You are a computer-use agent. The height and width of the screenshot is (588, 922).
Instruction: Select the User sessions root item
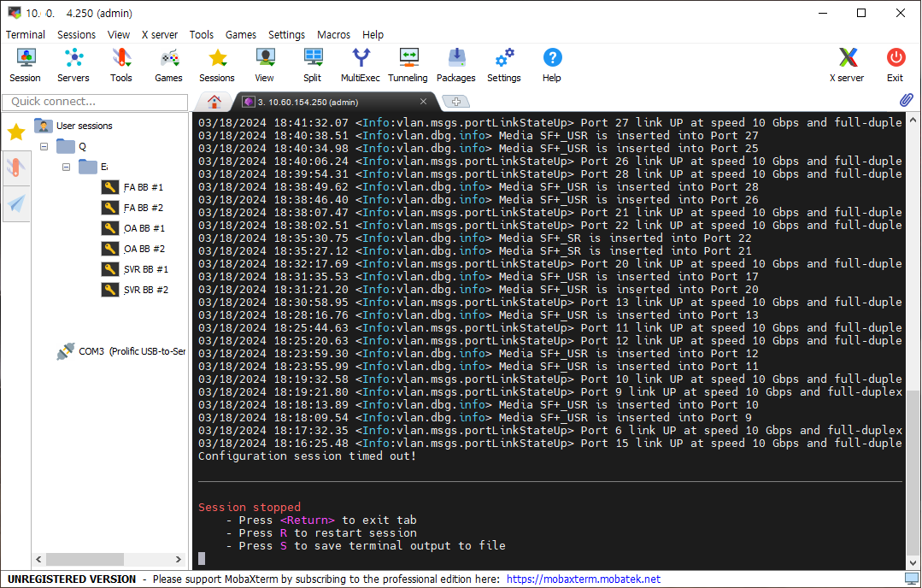click(x=73, y=126)
